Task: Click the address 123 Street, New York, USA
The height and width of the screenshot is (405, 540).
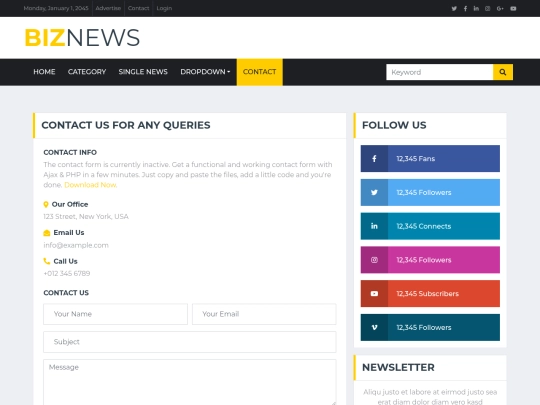Action: pyautogui.click(x=86, y=216)
